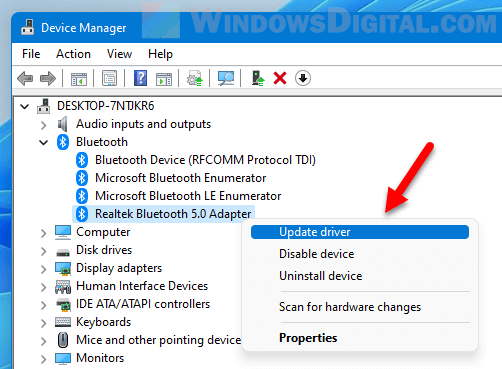Viewport: 502px width, 369px height.
Task: Click the Forward arrow toolbar icon
Action: click(x=48, y=79)
